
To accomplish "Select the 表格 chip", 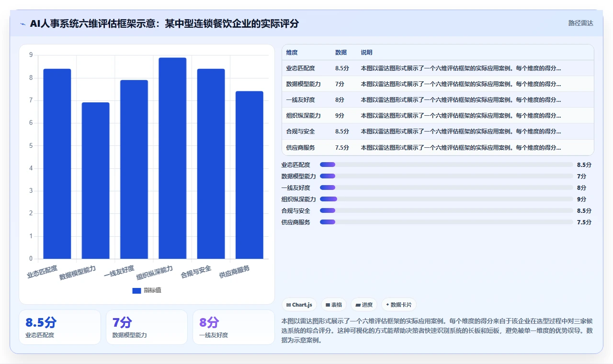I will 334,305.
